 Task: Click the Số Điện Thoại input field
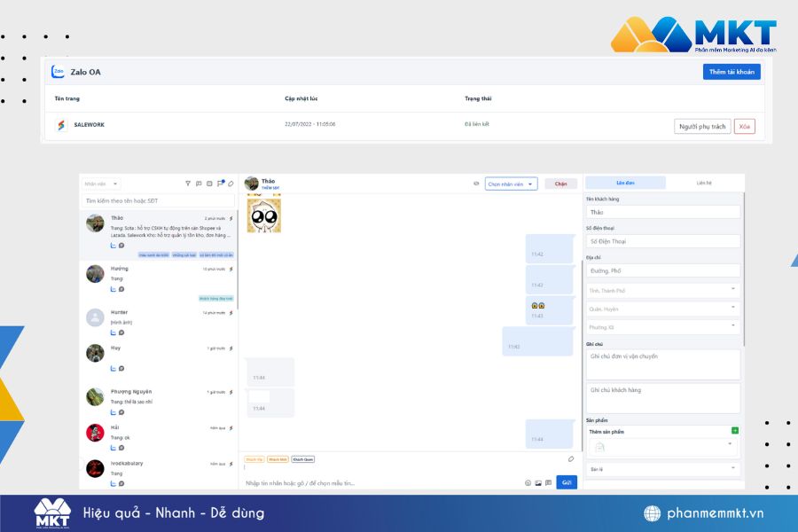(x=663, y=241)
